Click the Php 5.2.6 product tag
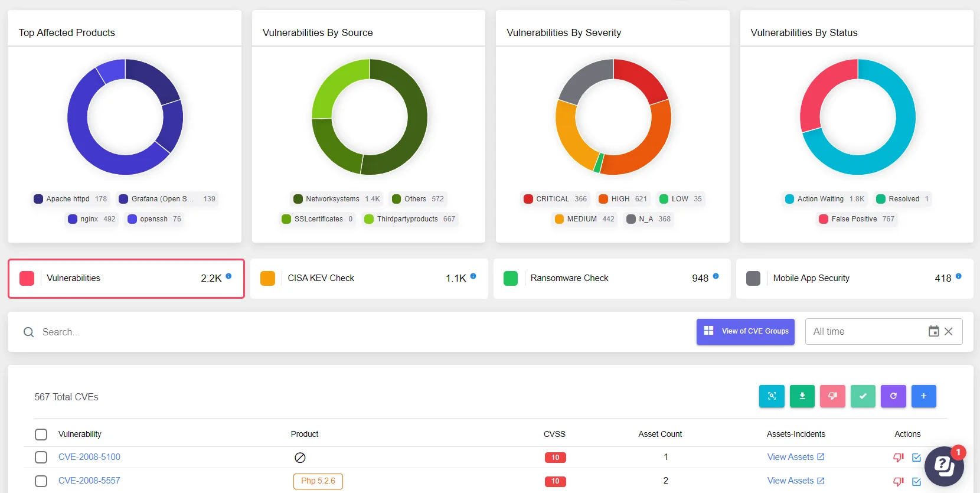 pyautogui.click(x=318, y=481)
